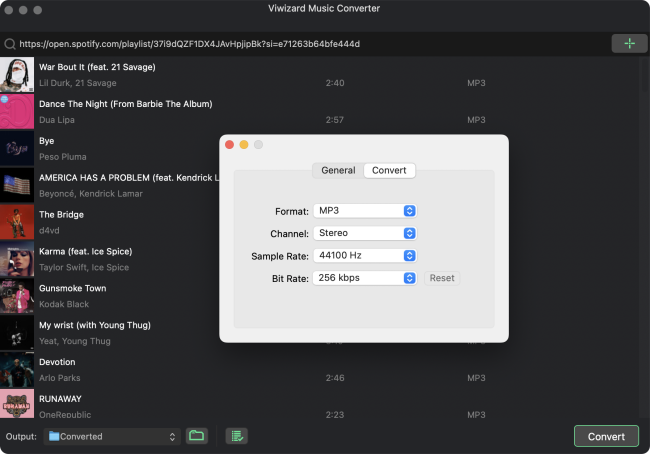Open the Output Converted folder dropdown
Screen dimensions: 650x454
click(112, 436)
